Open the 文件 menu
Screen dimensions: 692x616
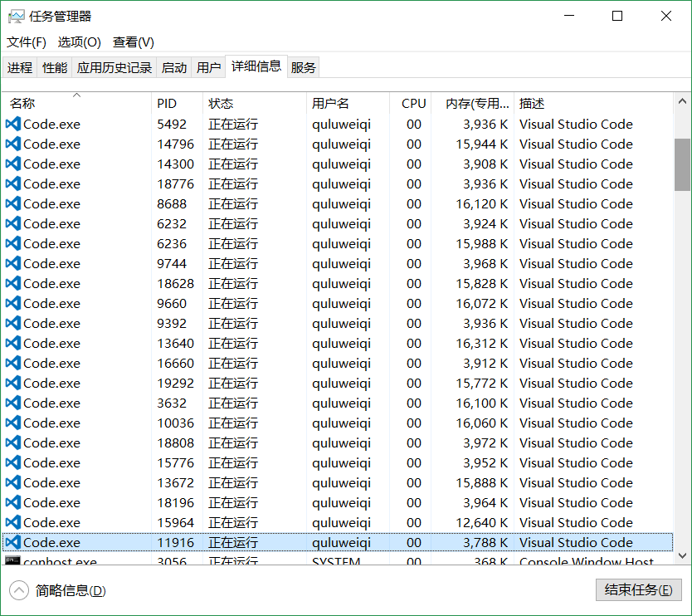26,42
